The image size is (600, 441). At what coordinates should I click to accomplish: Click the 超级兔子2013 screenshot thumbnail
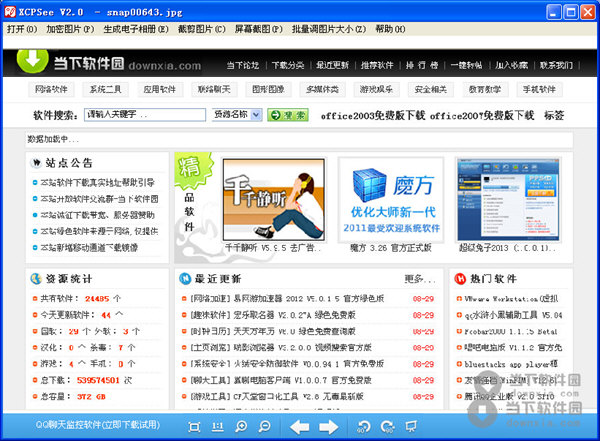(x=509, y=199)
